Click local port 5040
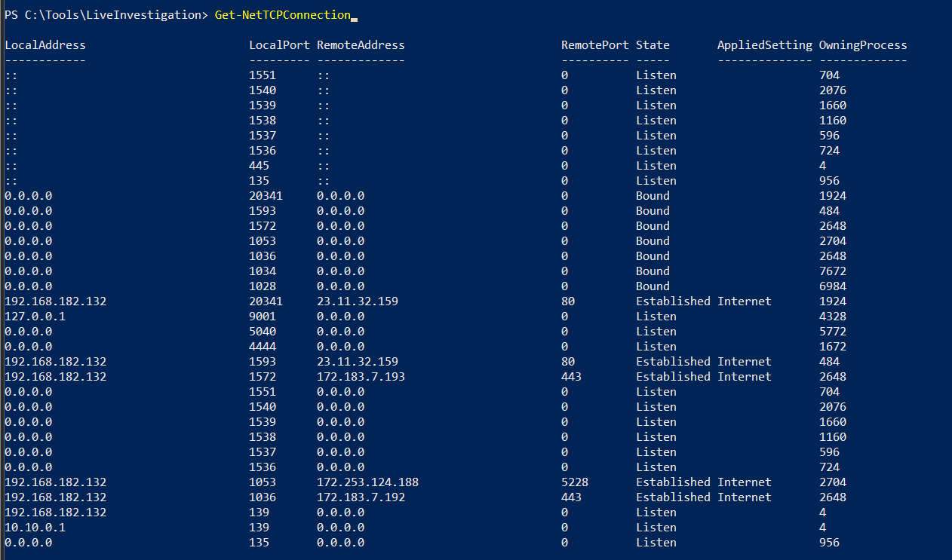952x560 pixels. click(x=263, y=332)
